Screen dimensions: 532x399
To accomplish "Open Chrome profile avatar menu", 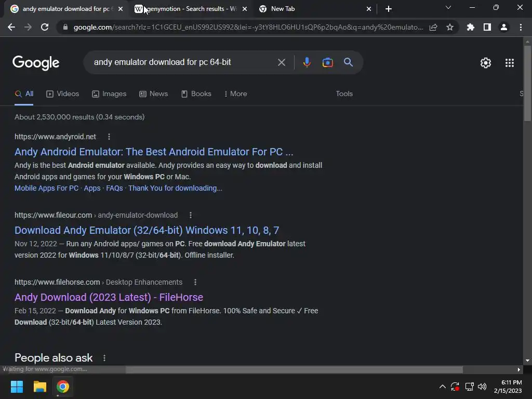I will pos(504,27).
